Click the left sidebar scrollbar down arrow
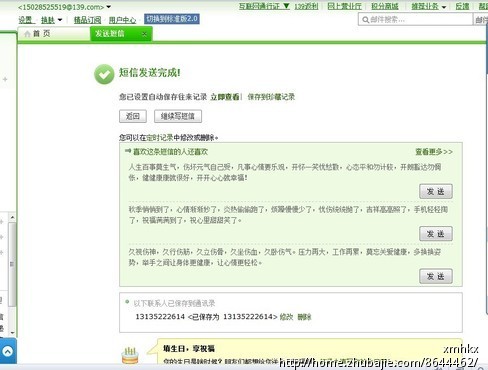This screenshot has width=488, height=370. [12, 333]
